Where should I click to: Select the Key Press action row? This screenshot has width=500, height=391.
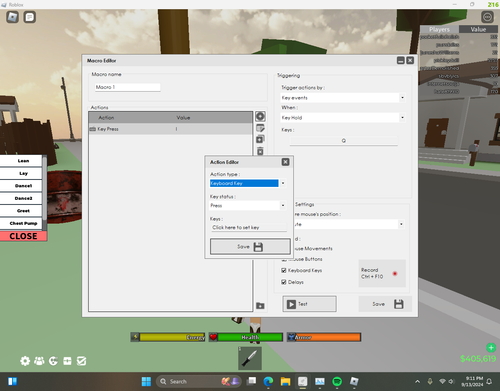coord(170,129)
